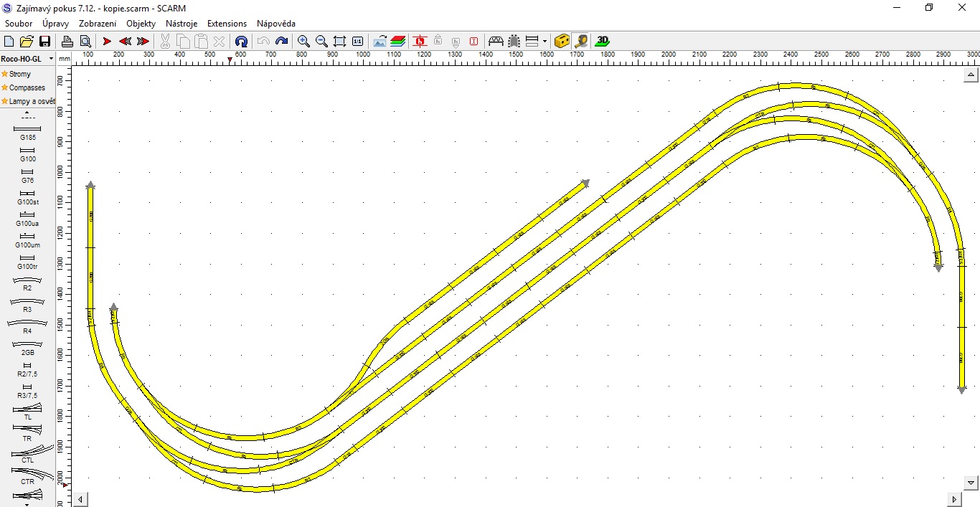Choose the Compasses favorite library
The width and height of the screenshot is (980, 507).
[27, 87]
